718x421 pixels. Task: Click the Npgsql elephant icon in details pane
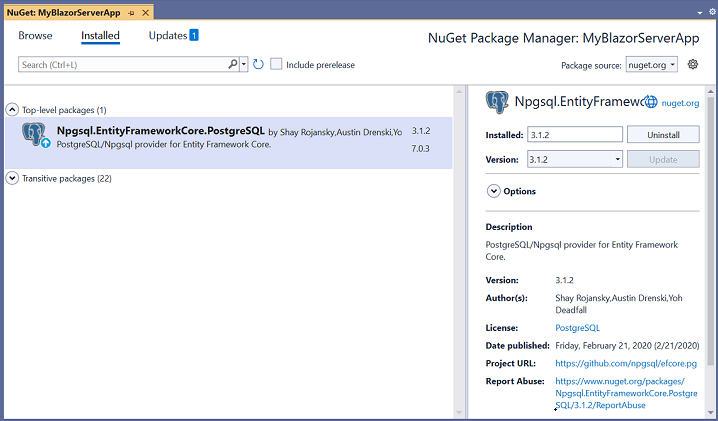(497, 102)
